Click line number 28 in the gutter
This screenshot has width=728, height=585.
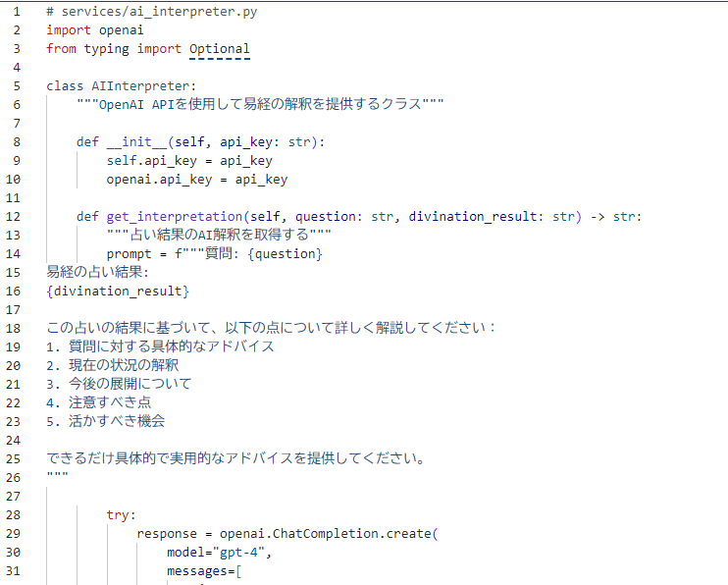[x=13, y=515]
